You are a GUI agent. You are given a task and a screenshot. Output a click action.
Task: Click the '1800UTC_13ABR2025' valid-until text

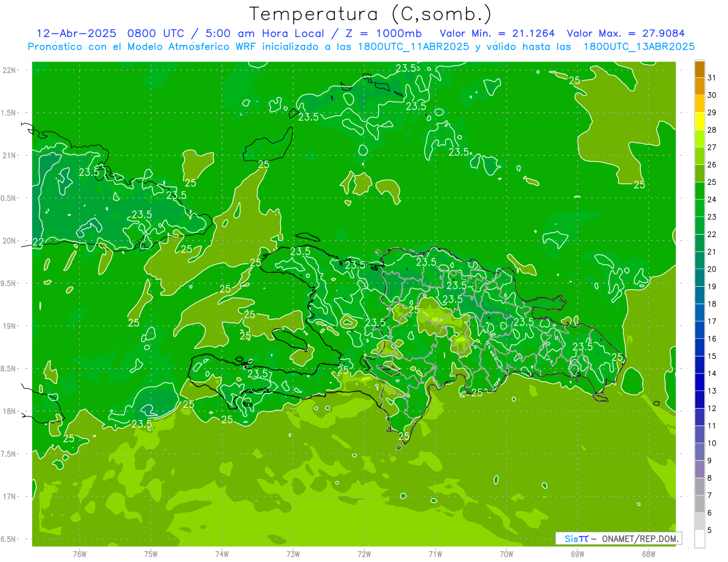[x=639, y=47]
